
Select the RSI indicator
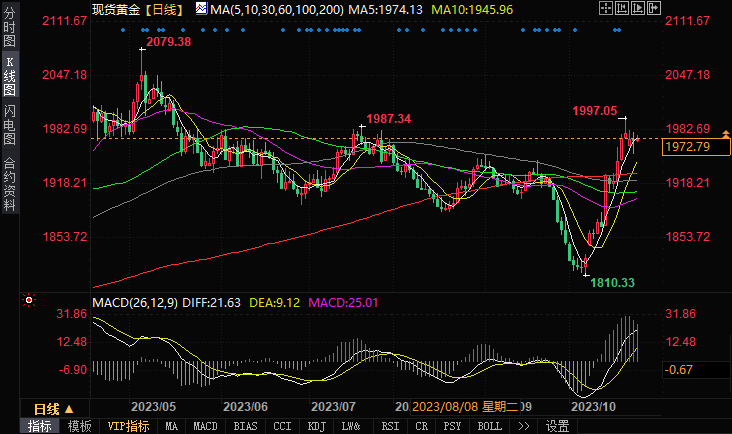(390, 426)
